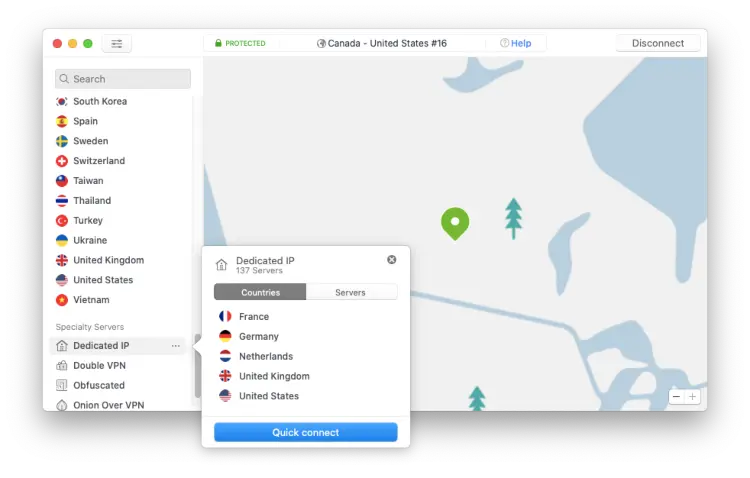The height and width of the screenshot is (478, 750).
Task: Choose Thailand from the list
Action: click(92, 200)
